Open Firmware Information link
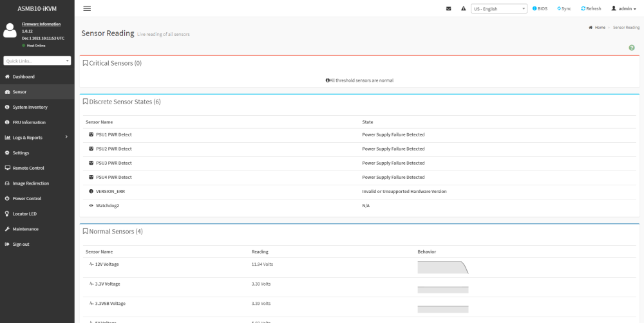This screenshot has width=644, height=323. (41, 24)
